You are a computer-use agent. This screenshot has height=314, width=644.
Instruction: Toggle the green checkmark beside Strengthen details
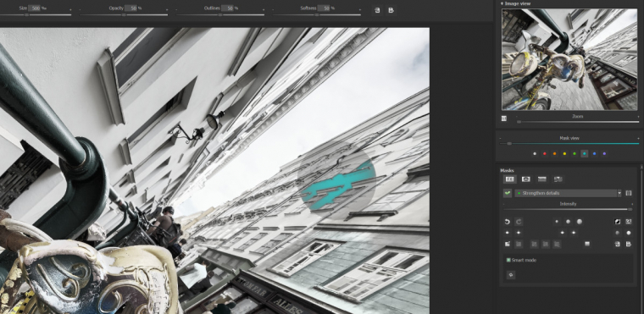[x=508, y=193]
